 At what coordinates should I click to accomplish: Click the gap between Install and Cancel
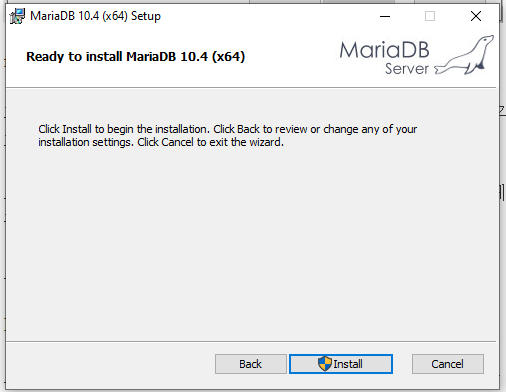(x=402, y=364)
